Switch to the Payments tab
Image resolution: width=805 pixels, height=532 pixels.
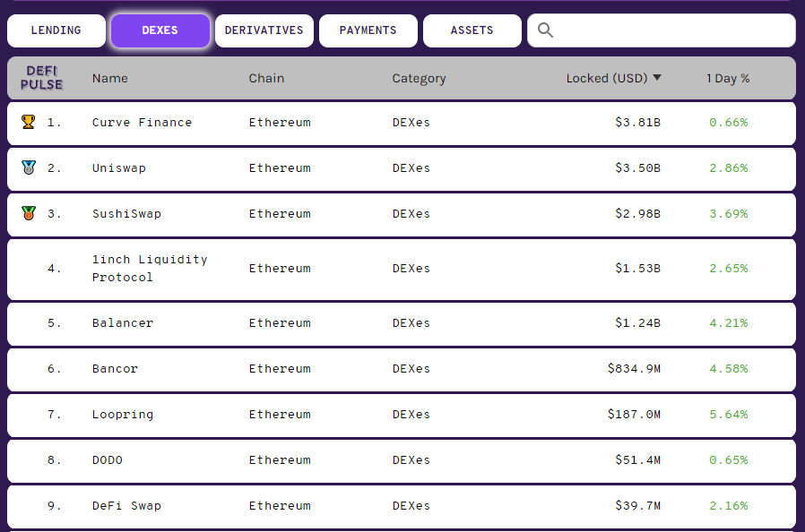point(368,30)
